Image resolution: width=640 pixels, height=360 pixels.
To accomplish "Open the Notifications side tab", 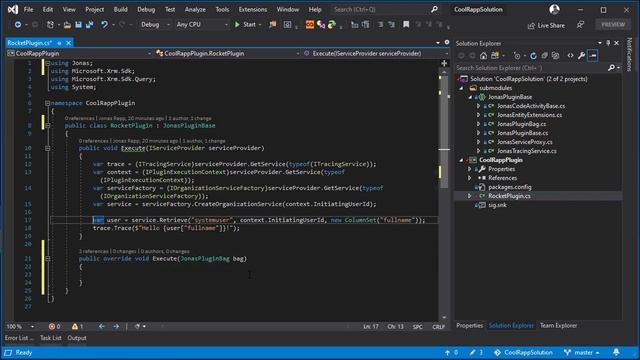I will point(630,54).
